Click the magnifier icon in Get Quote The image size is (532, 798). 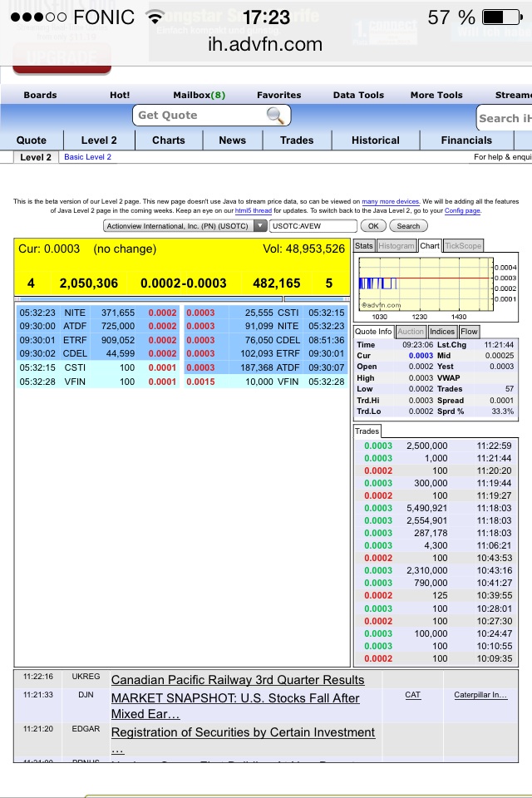[275, 116]
